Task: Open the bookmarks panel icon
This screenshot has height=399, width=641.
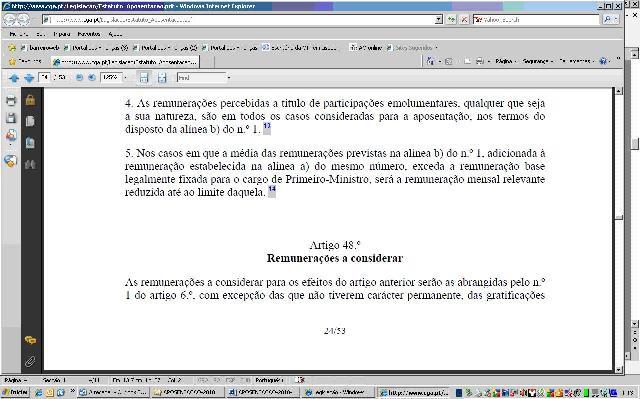Action: tap(30, 143)
